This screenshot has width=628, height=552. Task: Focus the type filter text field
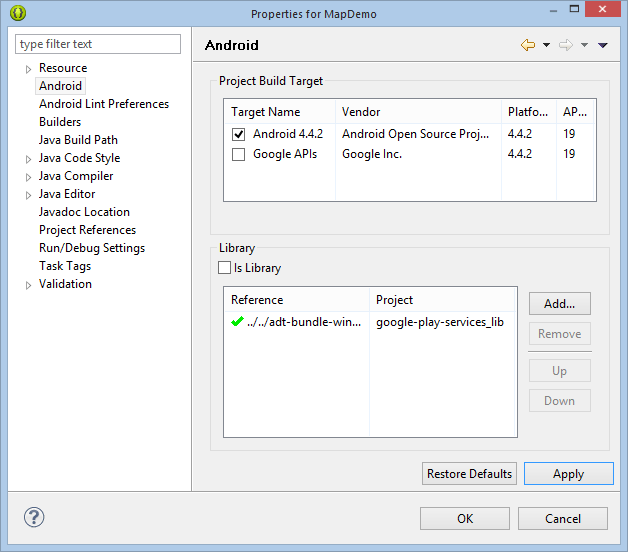(x=99, y=44)
